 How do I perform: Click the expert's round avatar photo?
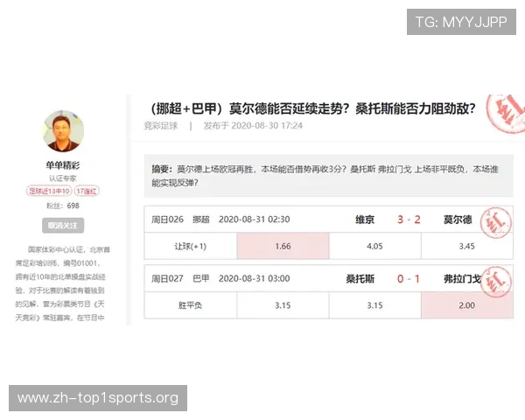point(63,131)
